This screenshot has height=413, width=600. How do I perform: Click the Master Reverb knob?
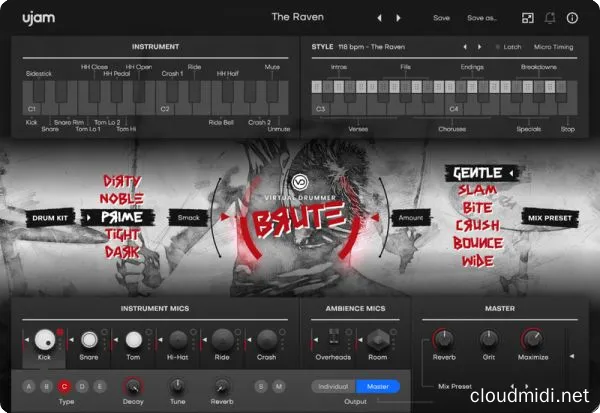click(444, 339)
